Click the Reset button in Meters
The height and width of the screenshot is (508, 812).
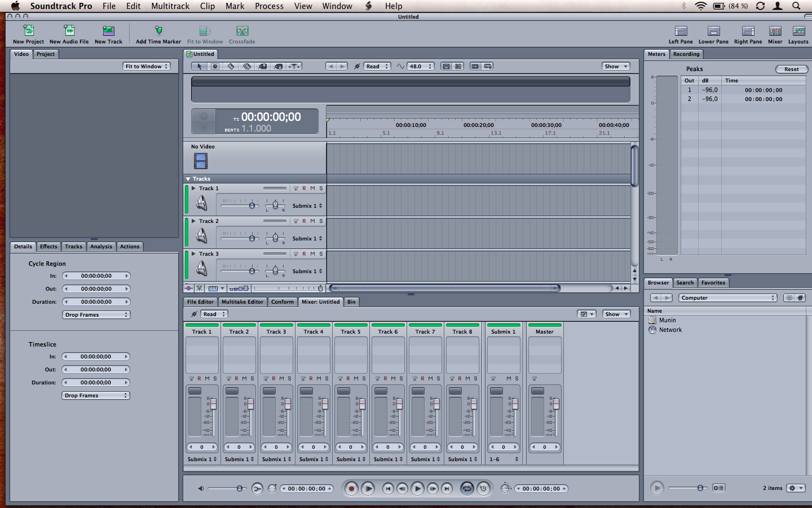pos(792,69)
